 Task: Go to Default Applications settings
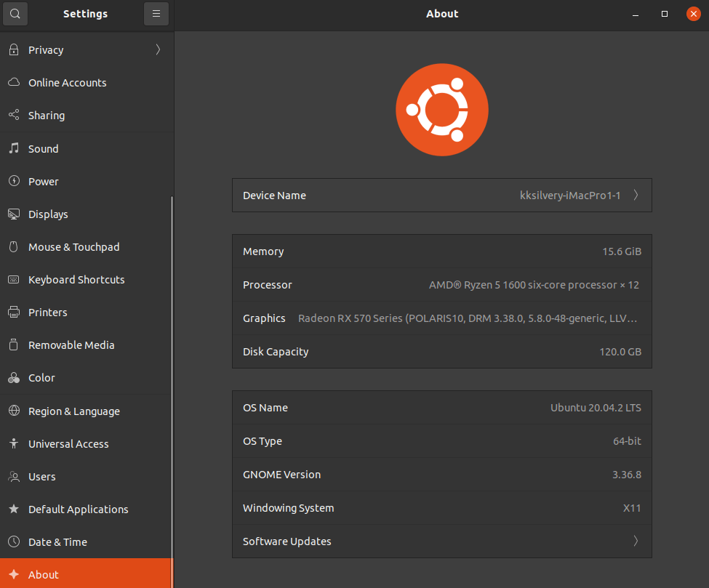point(87,510)
